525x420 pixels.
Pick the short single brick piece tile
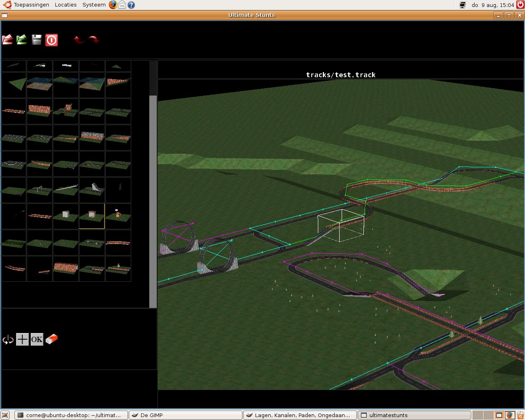tap(39, 269)
